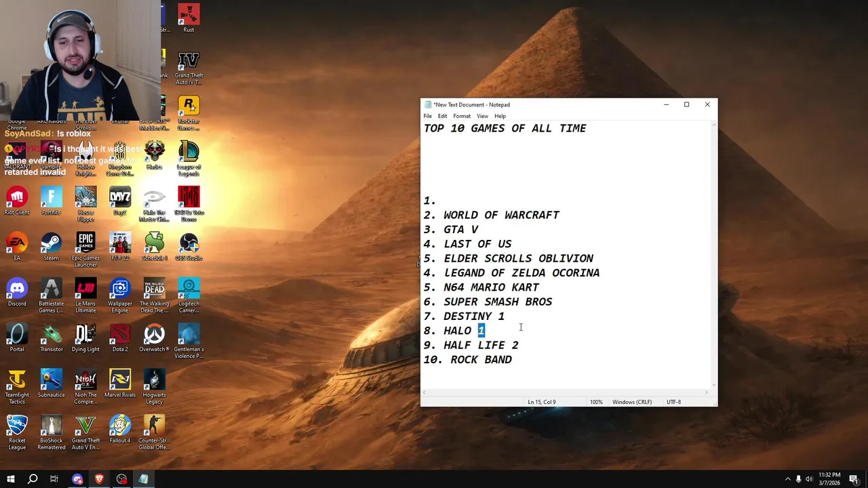
Task: Launch Steam from the desktop
Action: (x=51, y=247)
